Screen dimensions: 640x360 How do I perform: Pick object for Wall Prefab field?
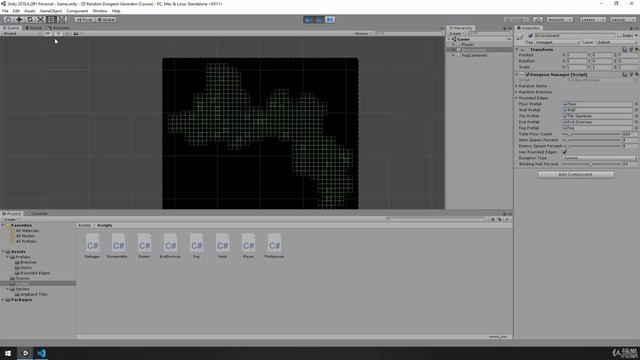point(636,110)
